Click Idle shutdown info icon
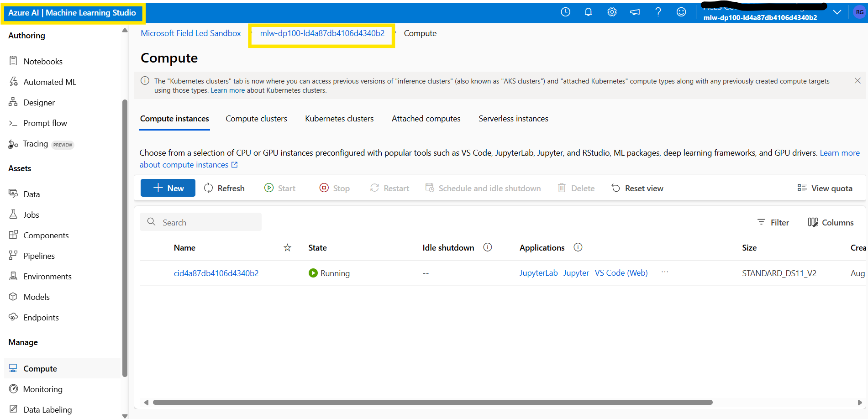This screenshot has height=419, width=868. [x=488, y=247]
